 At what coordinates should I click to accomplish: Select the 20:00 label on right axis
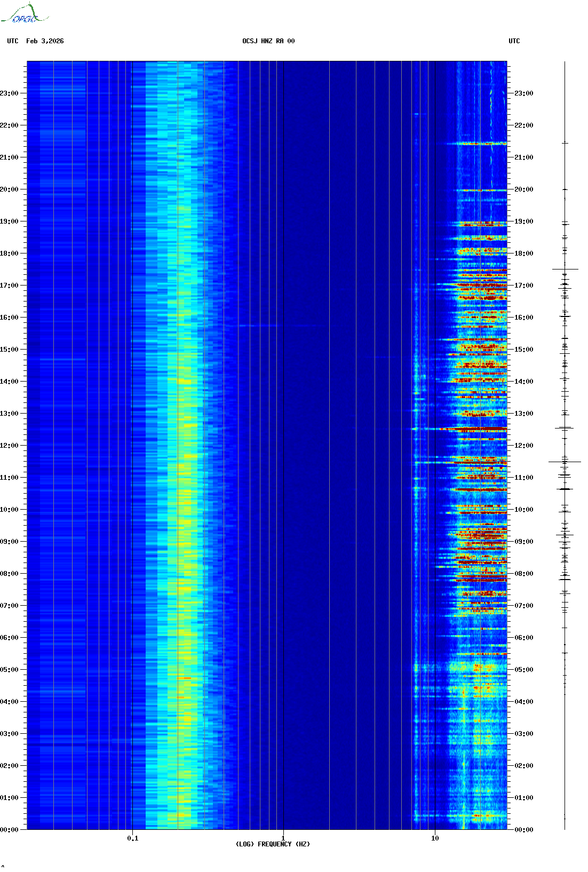pyautogui.click(x=523, y=189)
